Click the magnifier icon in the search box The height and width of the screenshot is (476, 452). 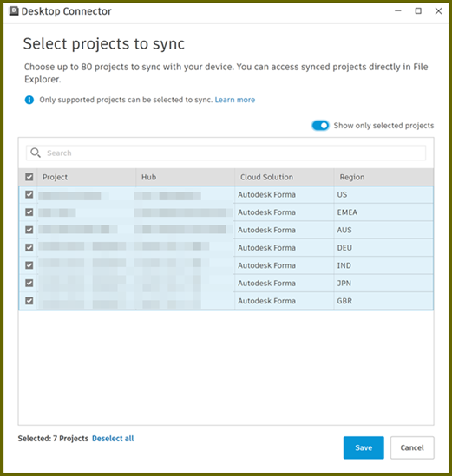tap(36, 153)
